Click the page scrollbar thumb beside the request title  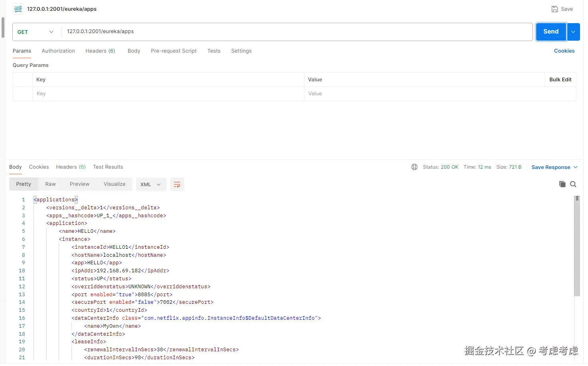[x=3, y=28]
